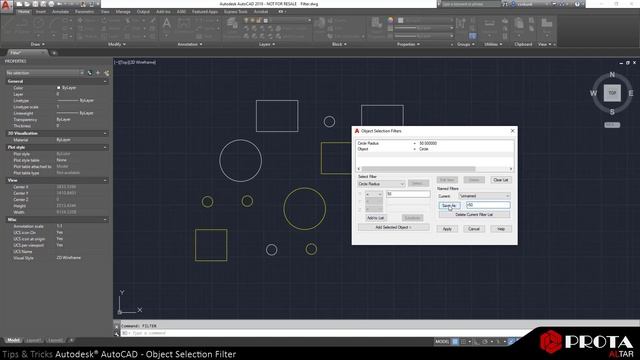The height and width of the screenshot is (360, 640).
Task: Expand the Draw panel flyout
Action: pos(38,44)
